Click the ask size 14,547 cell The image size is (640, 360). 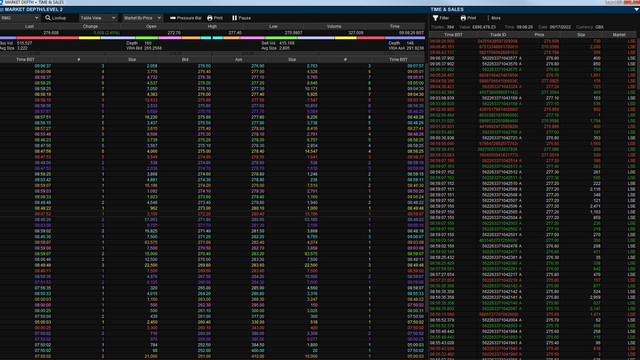click(311, 151)
